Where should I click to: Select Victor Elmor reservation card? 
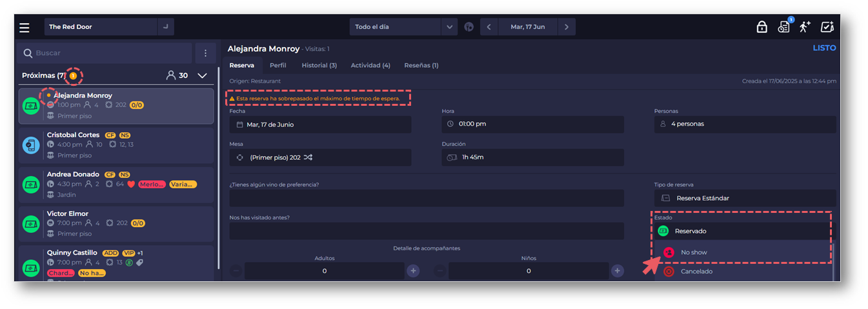[116, 224]
